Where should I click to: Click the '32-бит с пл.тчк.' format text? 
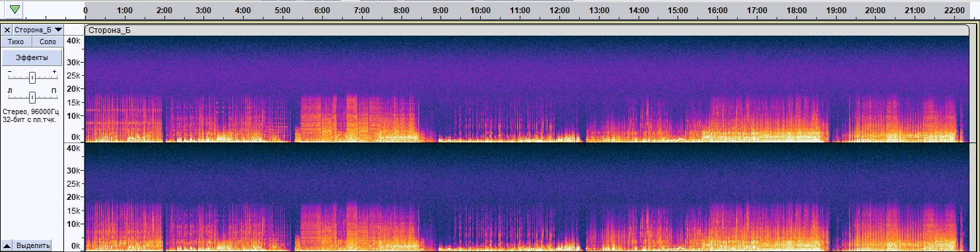[29, 120]
